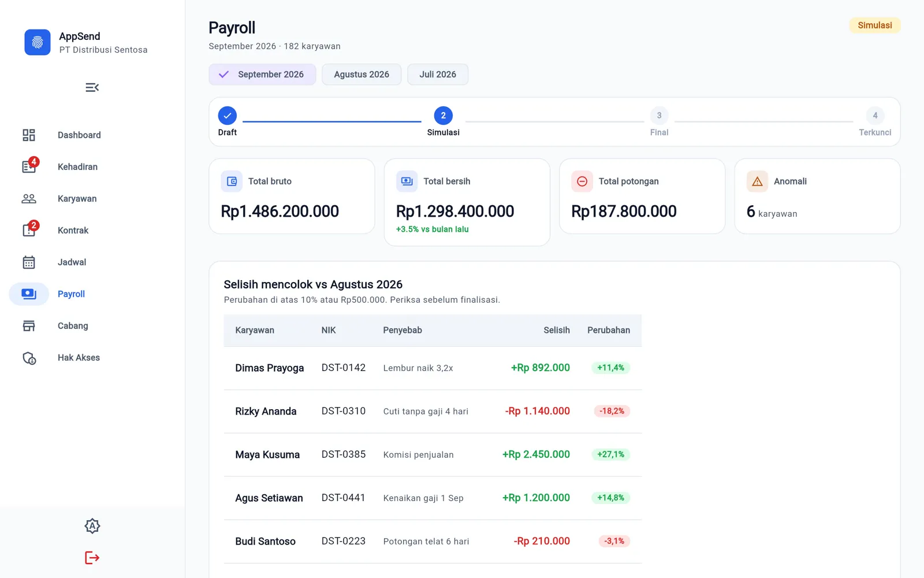Open Kontrak icon with 2 badge
Viewport: 924px width, 578px height.
click(29, 229)
